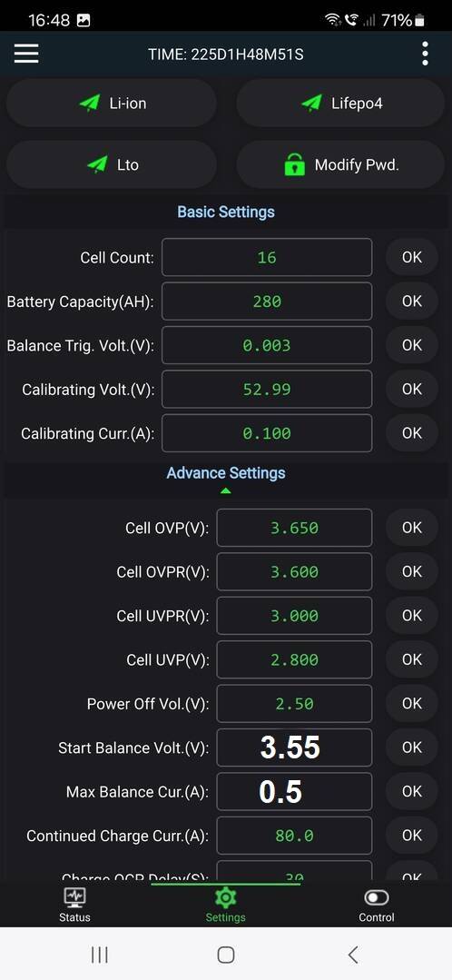The height and width of the screenshot is (980, 452).
Task: Tap the Android back navigation button
Action: (x=353, y=955)
